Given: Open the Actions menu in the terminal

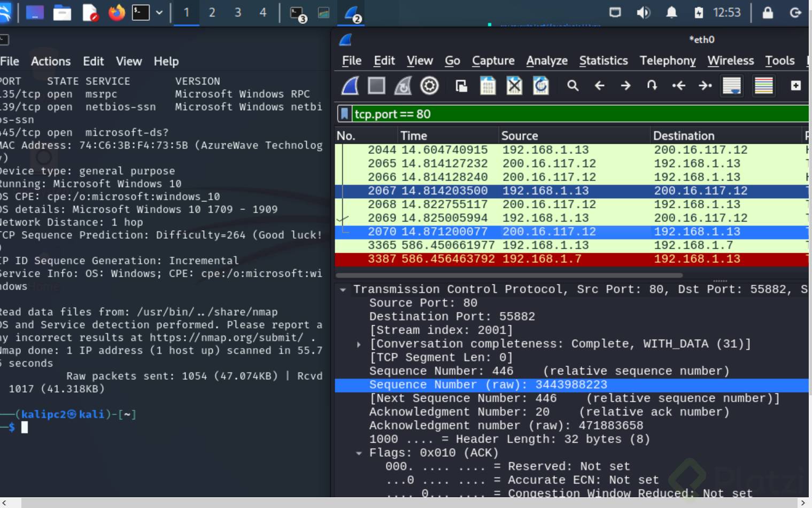Looking at the screenshot, I should (51, 61).
